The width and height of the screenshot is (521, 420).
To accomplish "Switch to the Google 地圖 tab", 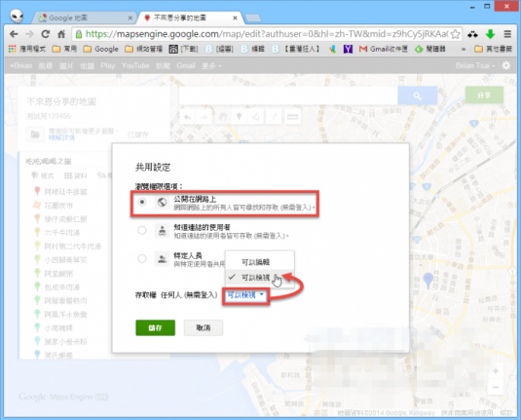I will pyautogui.click(x=85, y=18).
